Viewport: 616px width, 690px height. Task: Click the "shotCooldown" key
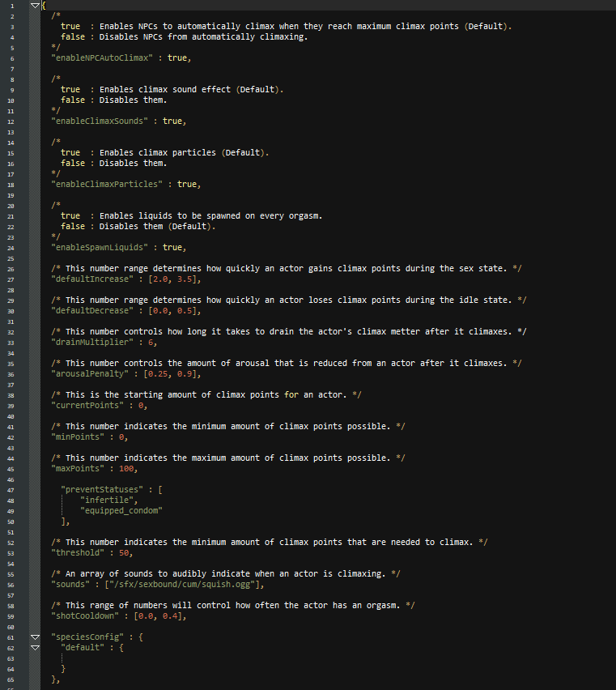(x=85, y=616)
